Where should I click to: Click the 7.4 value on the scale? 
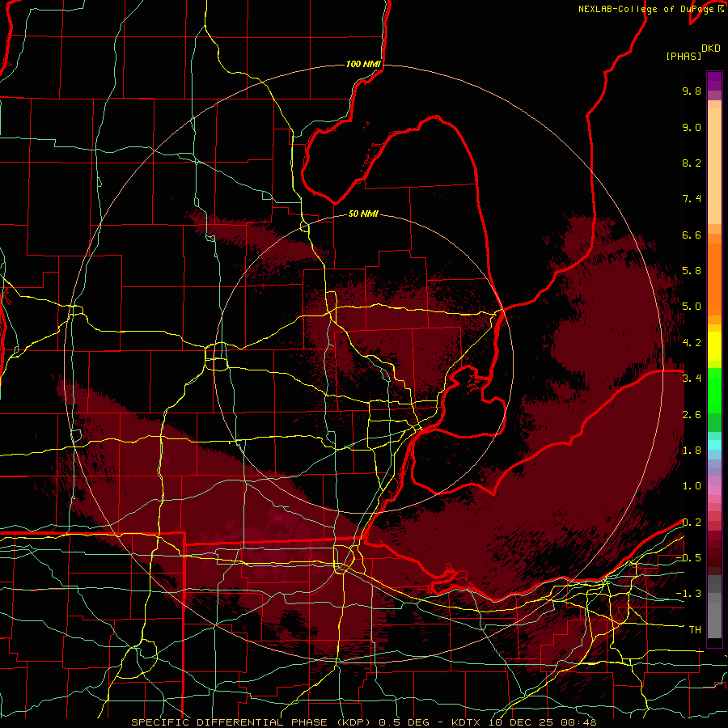coord(692,199)
